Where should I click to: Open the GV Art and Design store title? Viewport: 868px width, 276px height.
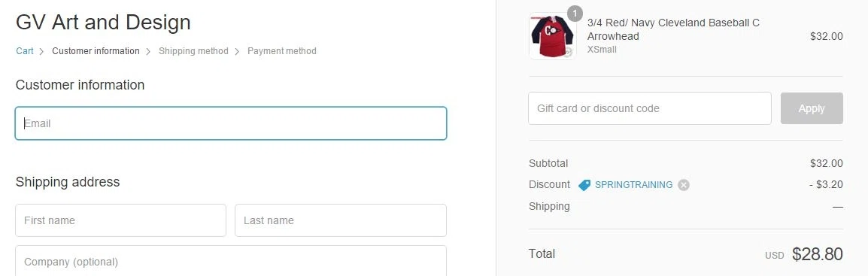(104, 23)
